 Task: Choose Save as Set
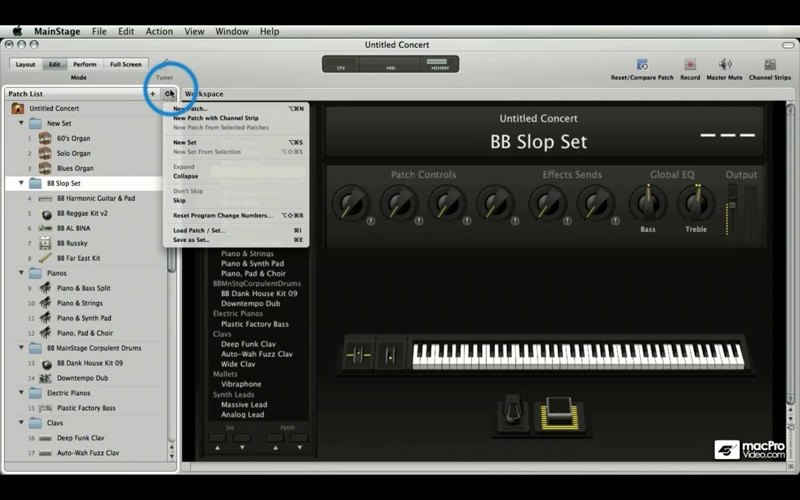tap(236, 240)
